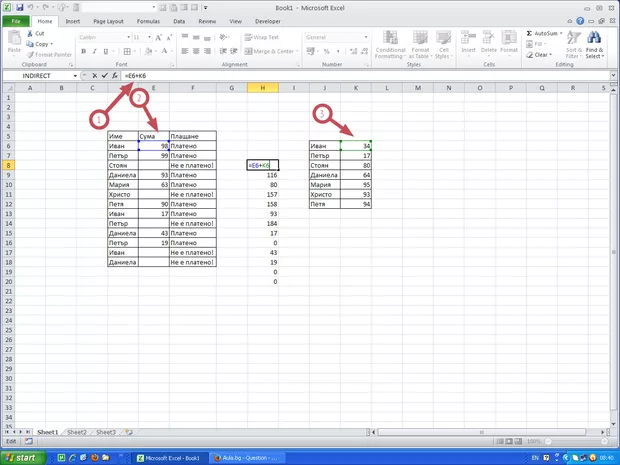Select the Cut command
The height and width of the screenshot is (465, 620).
39,33
